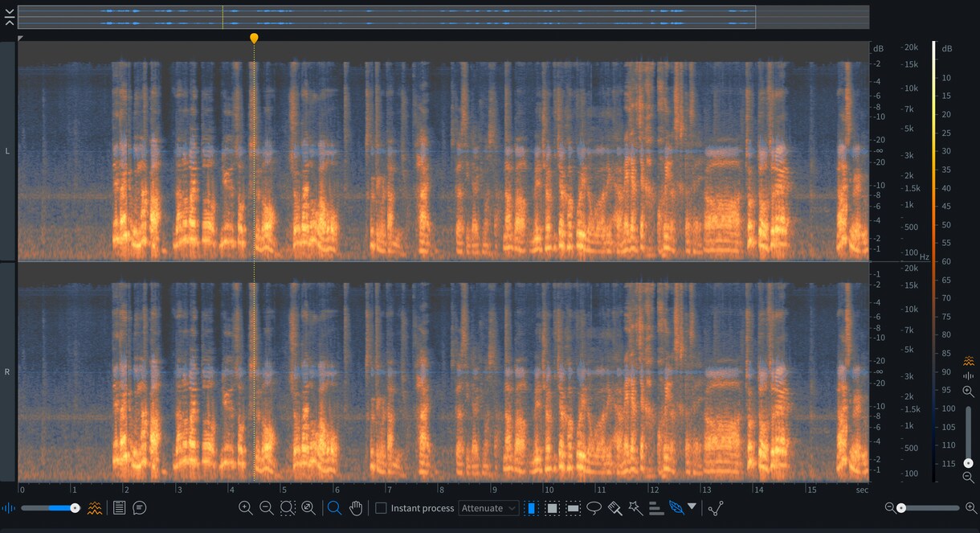The height and width of the screenshot is (533, 980).
Task: Open the markers and regions list icon
Action: pyautogui.click(x=120, y=508)
